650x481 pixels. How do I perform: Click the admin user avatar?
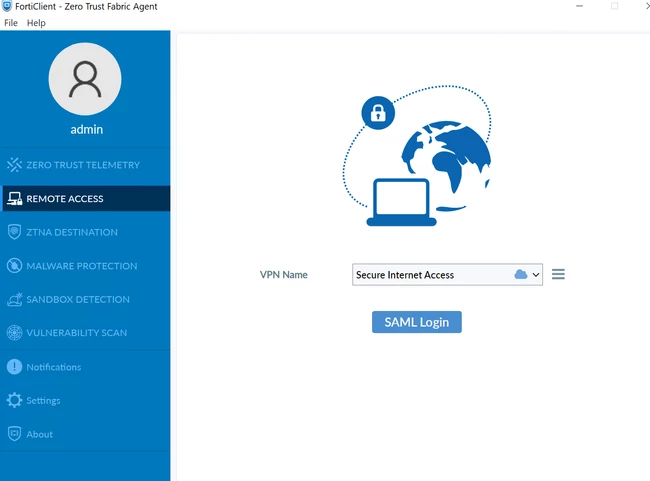coord(85,79)
